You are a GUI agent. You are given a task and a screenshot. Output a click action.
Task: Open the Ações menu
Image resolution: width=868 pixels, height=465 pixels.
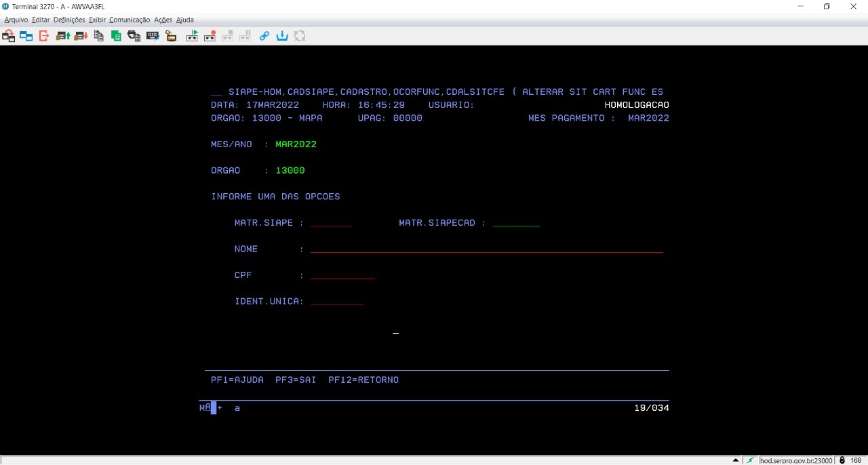(x=163, y=20)
